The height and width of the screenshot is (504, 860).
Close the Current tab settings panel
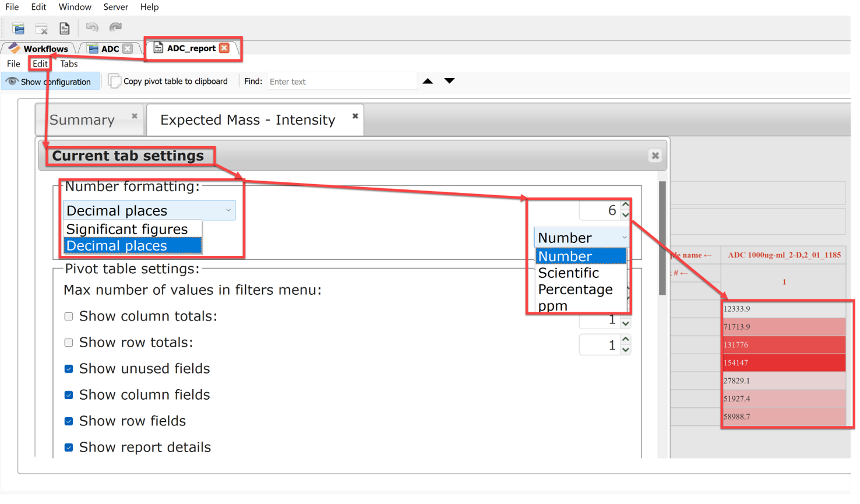pyautogui.click(x=655, y=156)
